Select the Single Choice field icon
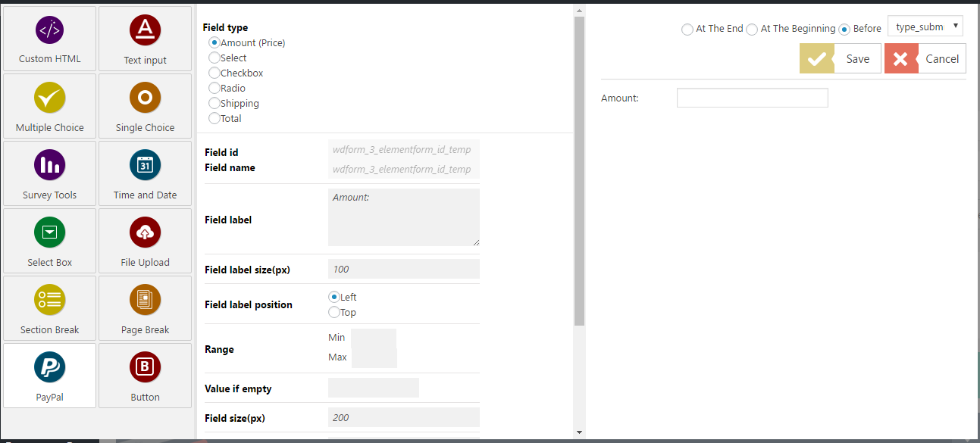 coord(145,106)
